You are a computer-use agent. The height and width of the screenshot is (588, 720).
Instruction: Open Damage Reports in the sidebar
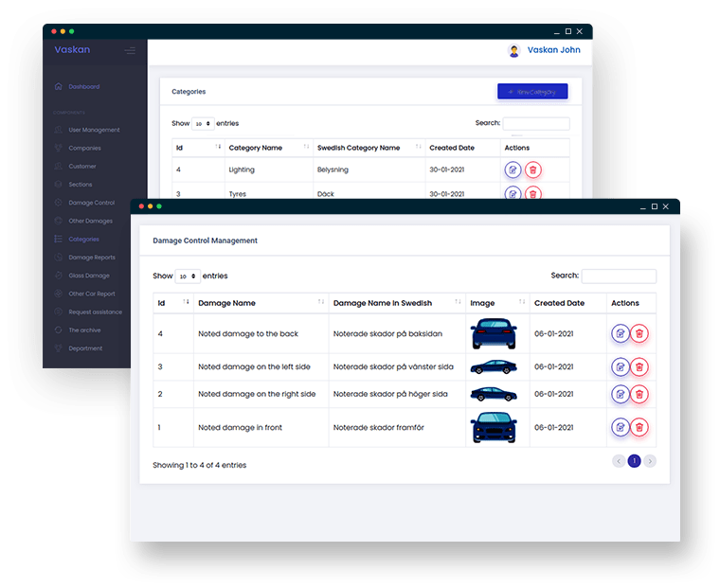91,258
